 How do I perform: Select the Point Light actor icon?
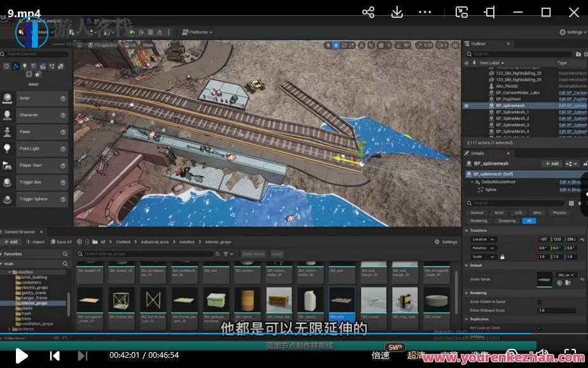[x=8, y=148]
